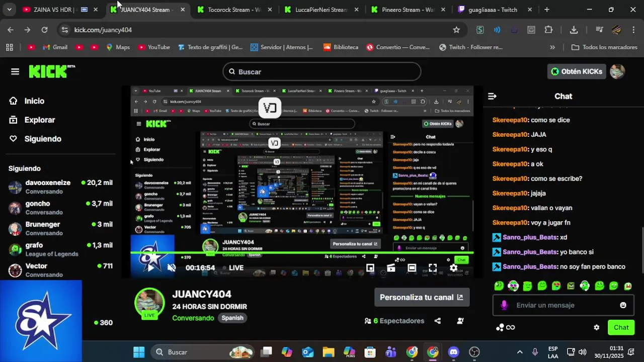The height and width of the screenshot is (362, 644).
Task: Click the KICK logo
Action: coord(52,71)
